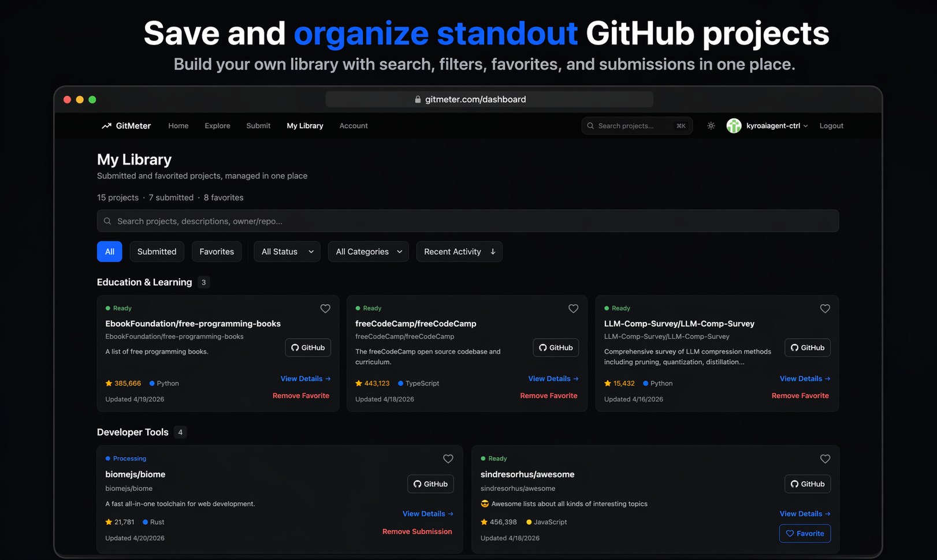
Task: Click the Education & Learning section heading
Action: pyautogui.click(x=144, y=282)
